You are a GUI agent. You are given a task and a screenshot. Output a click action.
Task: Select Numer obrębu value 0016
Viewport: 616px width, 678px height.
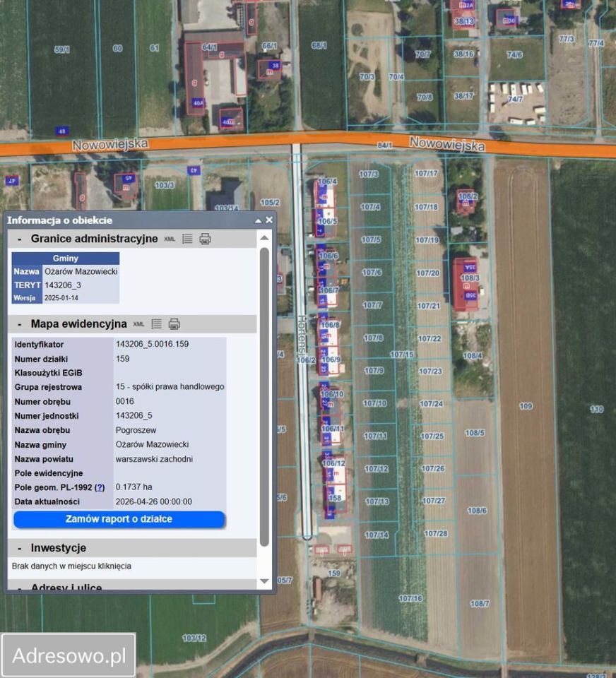point(124,401)
